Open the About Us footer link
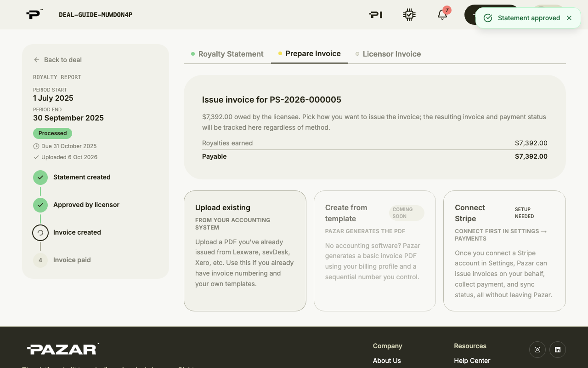The width and height of the screenshot is (588, 368). pos(387,361)
